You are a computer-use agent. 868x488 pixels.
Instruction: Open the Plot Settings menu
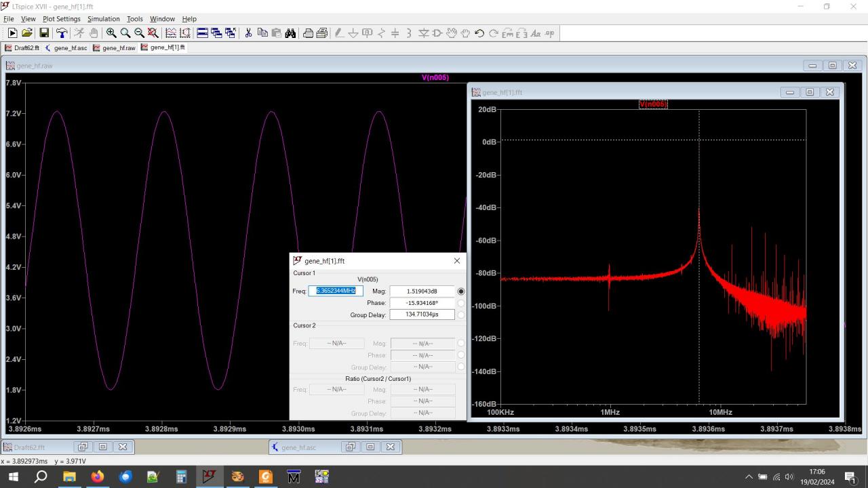click(x=61, y=19)
